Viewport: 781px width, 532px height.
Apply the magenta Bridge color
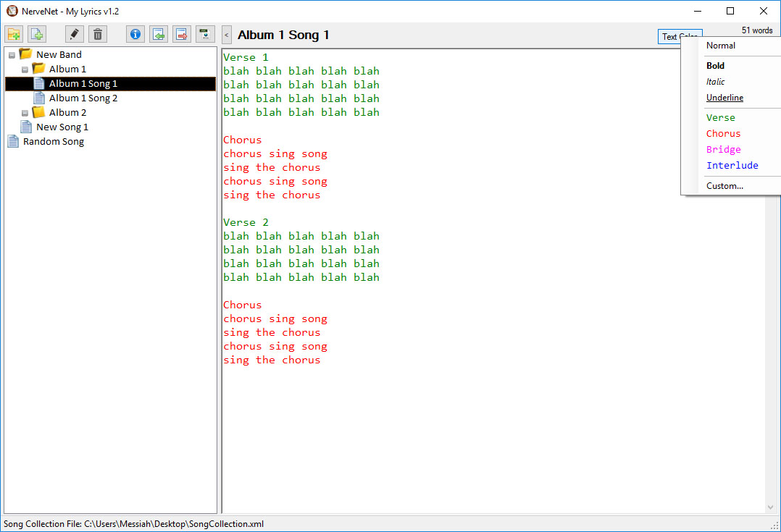coord(723,150)
